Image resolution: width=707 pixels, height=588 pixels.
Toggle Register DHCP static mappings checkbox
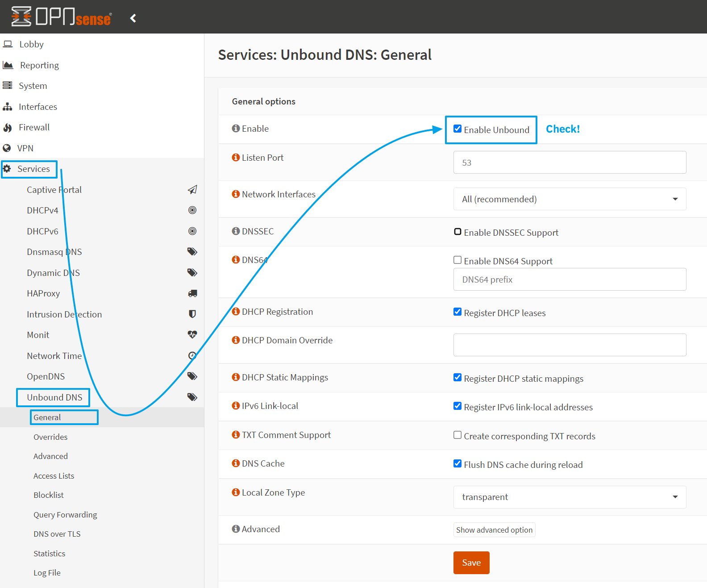click(x=457, y=377)
